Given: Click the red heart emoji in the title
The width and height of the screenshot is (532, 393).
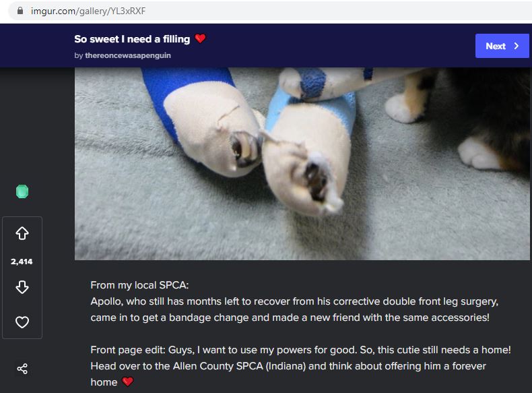Looking at the screenshot, I should point(200,38).
